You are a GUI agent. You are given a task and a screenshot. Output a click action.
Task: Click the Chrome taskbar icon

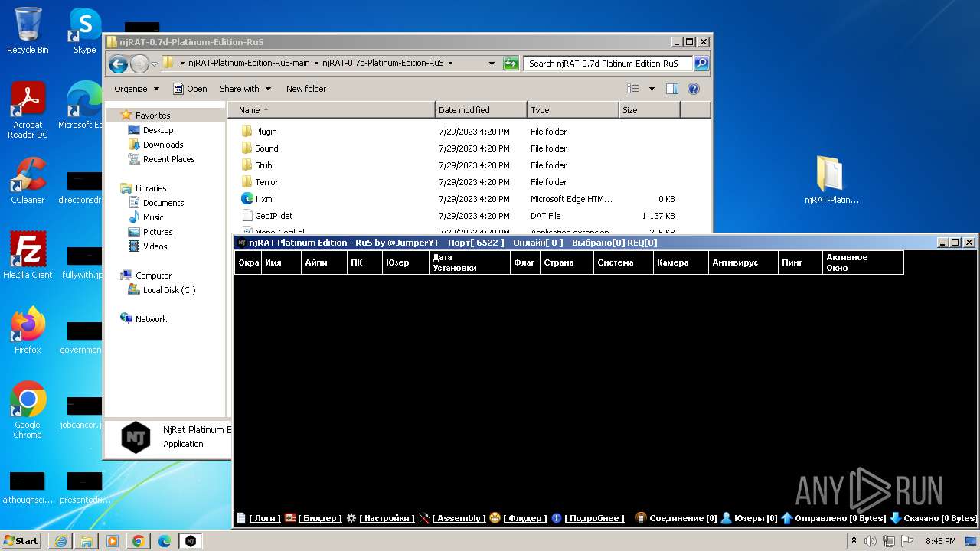pos(139,541)
